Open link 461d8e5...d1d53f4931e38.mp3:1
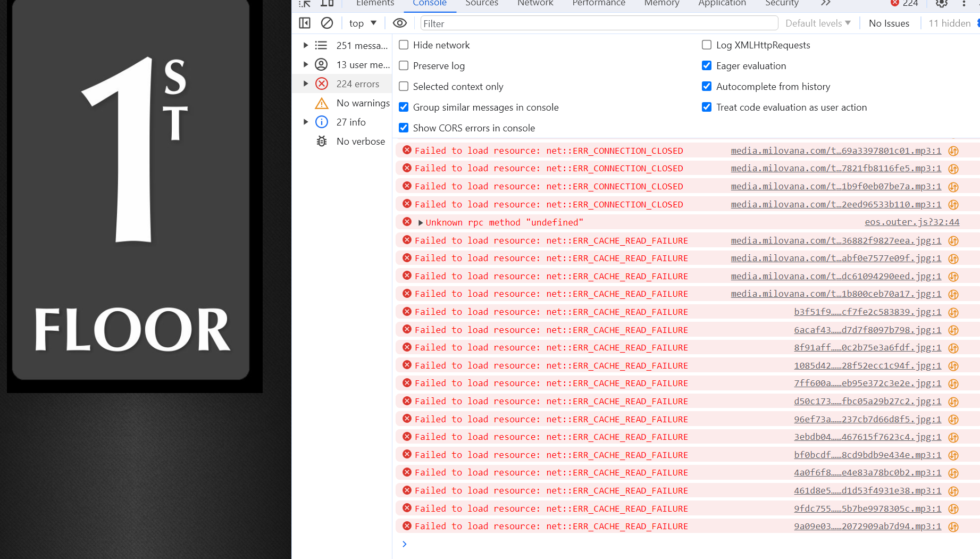Image resolution: width=980 pixels, height=559 pixels. (868, 491)
